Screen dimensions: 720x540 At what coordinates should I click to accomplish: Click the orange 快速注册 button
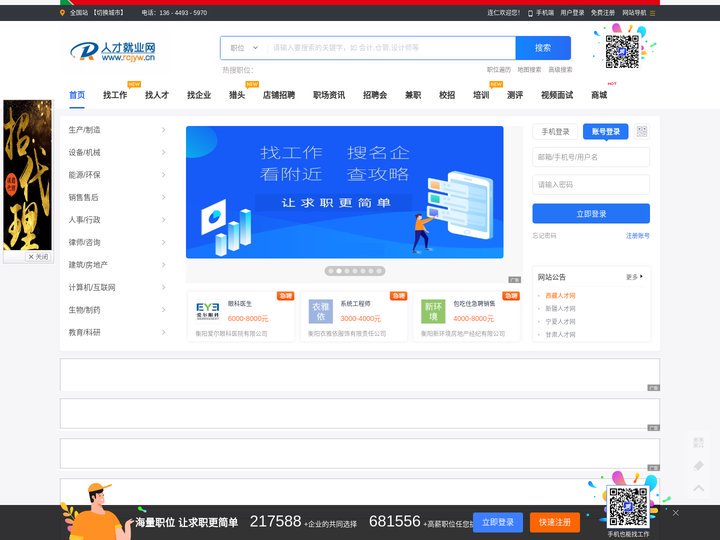pos(555,522)
